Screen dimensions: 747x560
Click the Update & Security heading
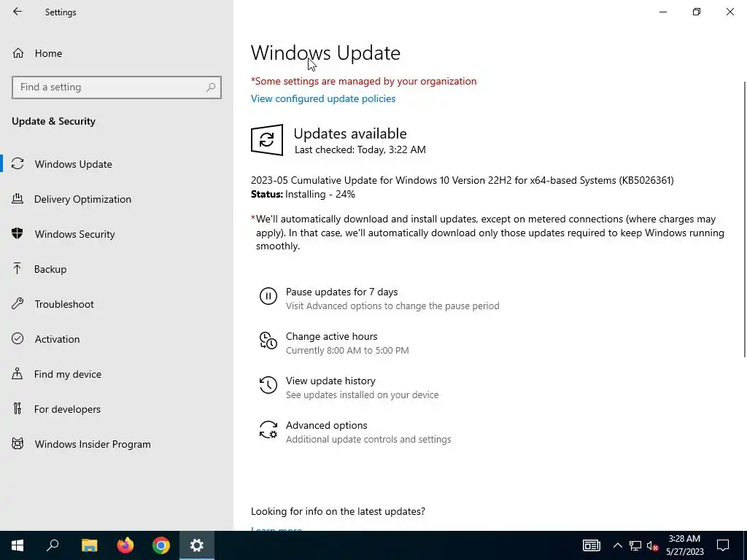(53, 121)
